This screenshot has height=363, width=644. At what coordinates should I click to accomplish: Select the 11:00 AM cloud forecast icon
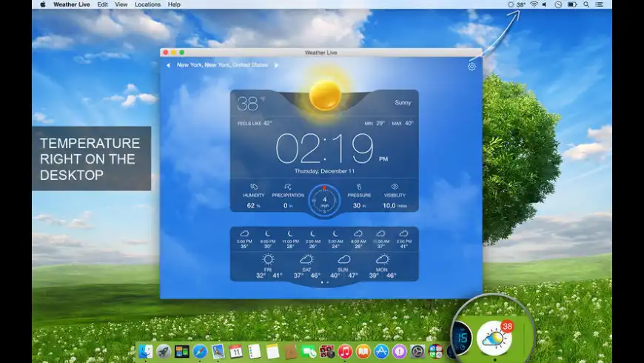(381, 233)
